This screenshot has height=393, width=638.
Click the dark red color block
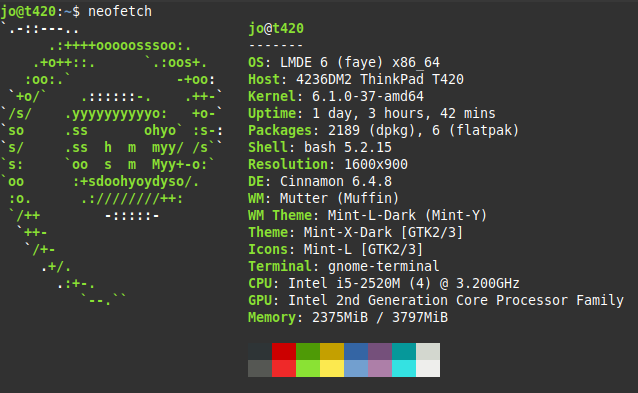pyautogui.click(x=284, y=352)
